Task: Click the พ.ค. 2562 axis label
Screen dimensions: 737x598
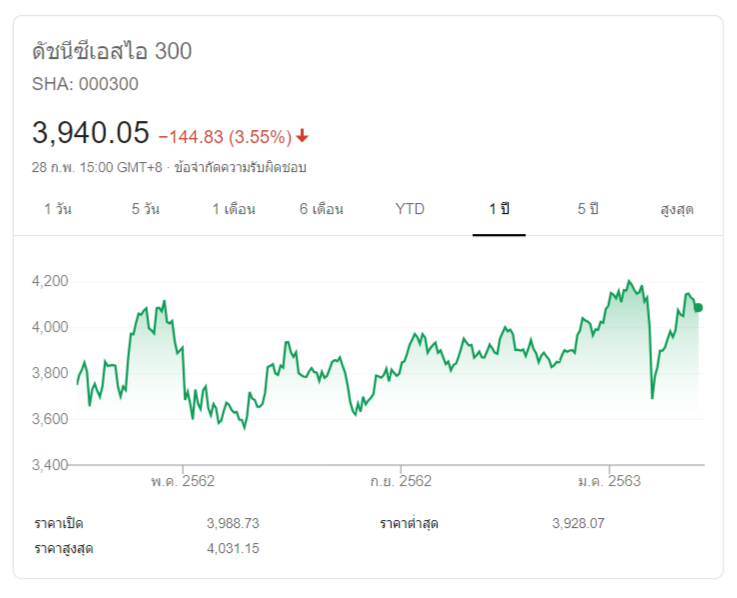Action: click(x=183, y=481)
